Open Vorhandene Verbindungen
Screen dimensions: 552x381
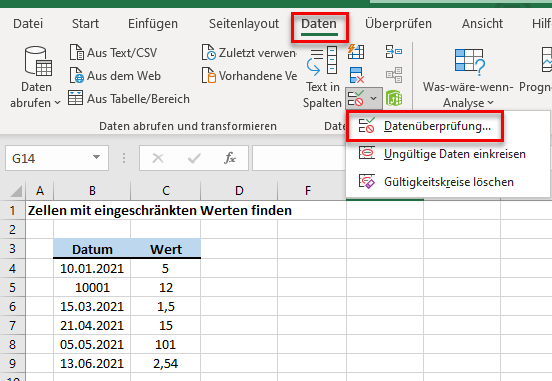tap(249, 76)
